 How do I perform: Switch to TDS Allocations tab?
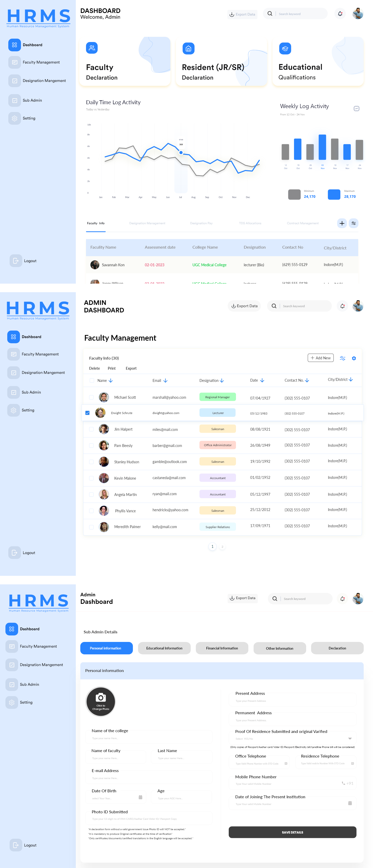coord(250,223)
